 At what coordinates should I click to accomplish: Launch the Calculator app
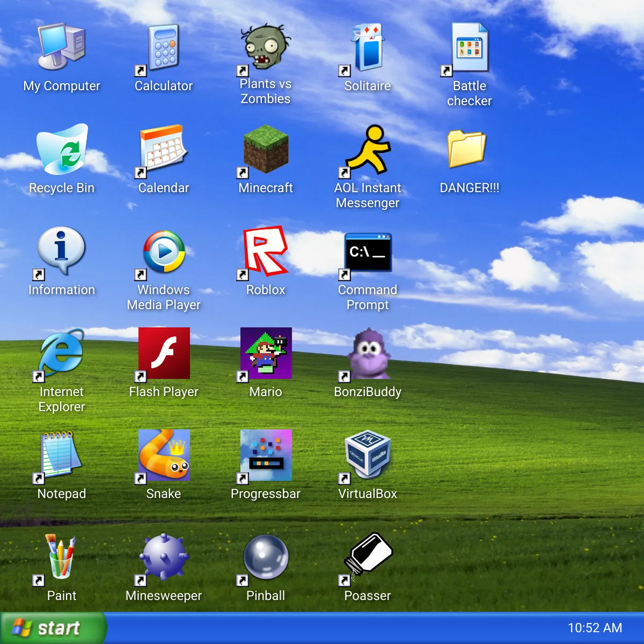(163, 48)
